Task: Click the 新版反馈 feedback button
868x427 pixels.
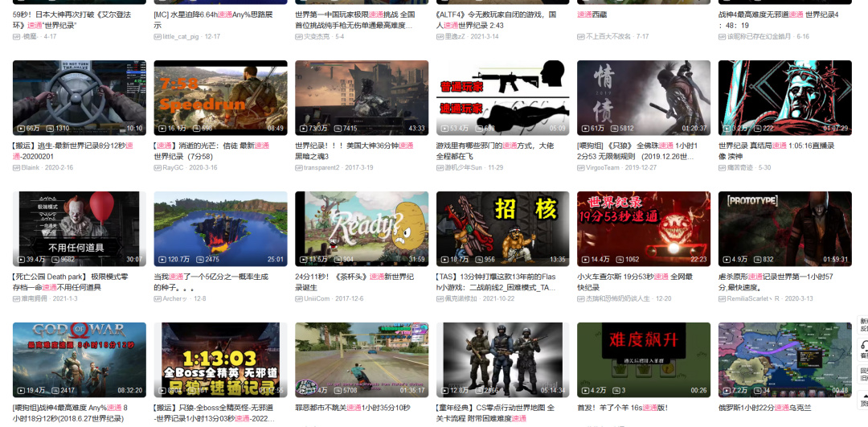Action: [863, 324]
